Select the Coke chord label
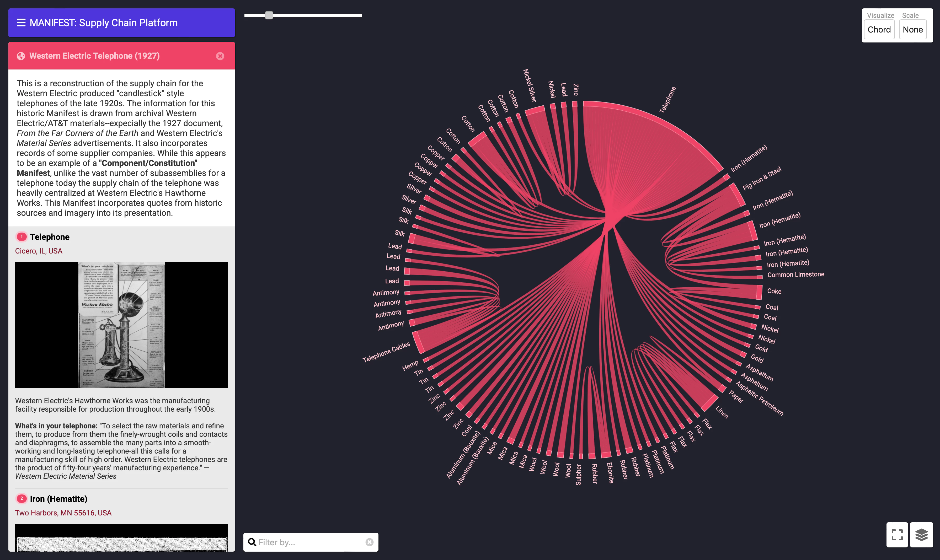This screenshot has width=940, height=560. pyautogui.click(x=774, y=291)
